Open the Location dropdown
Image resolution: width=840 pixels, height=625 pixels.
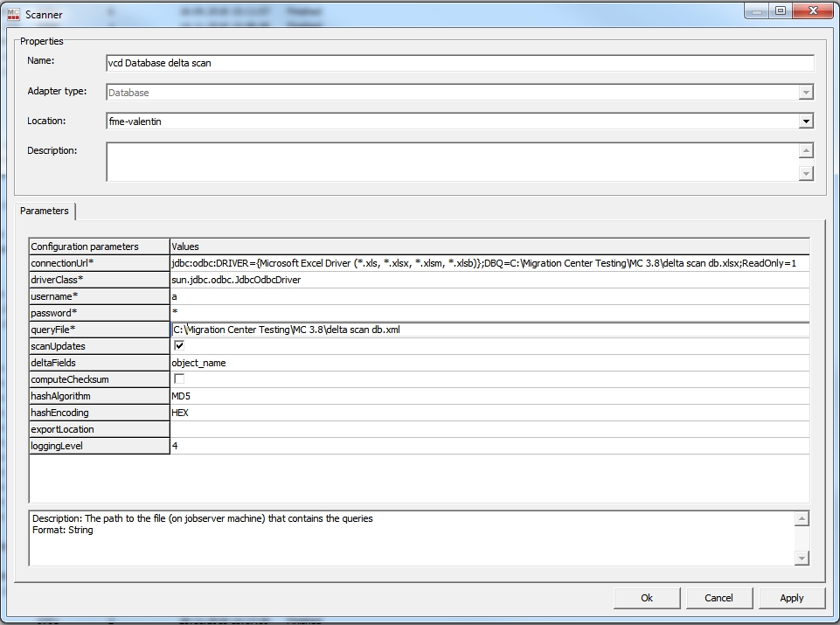pyautogui.click(x=806, y=122)
